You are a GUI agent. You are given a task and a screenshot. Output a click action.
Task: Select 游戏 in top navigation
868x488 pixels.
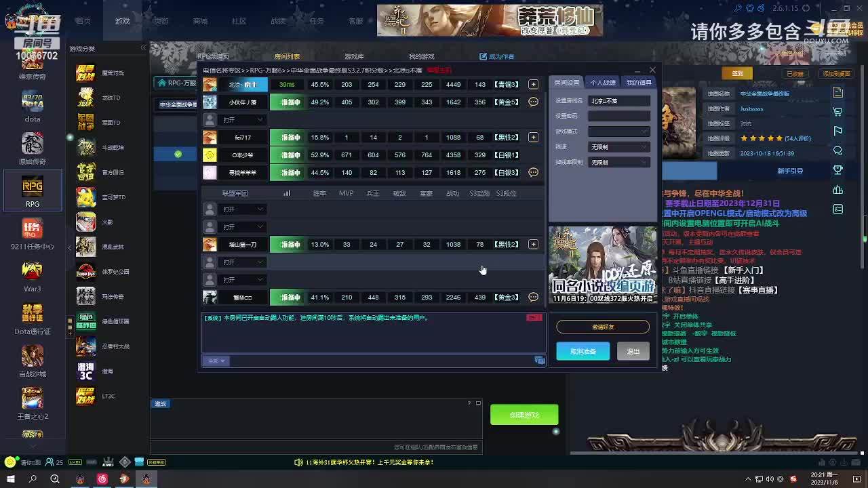122,21
